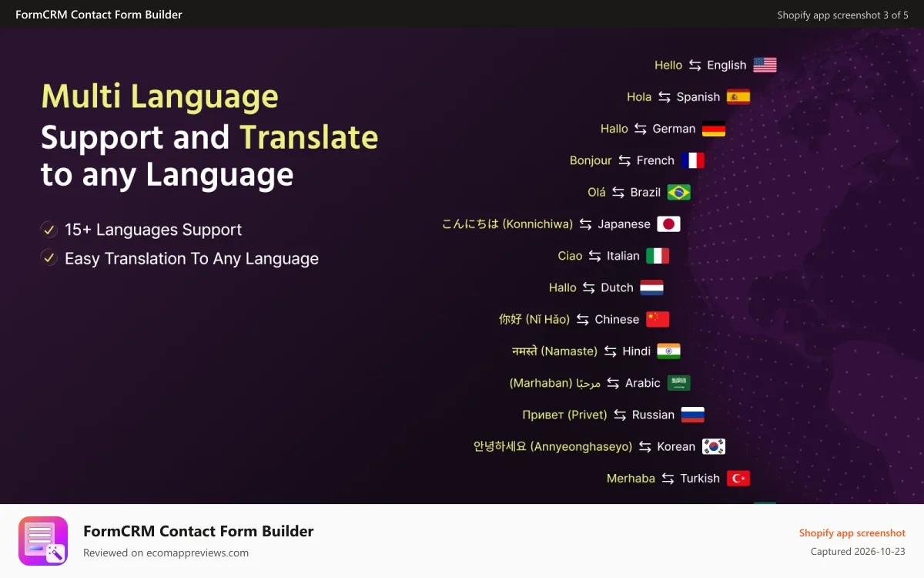Click the swap arrows before Japanese
924x578 pixels.
(x=585, y=224)
